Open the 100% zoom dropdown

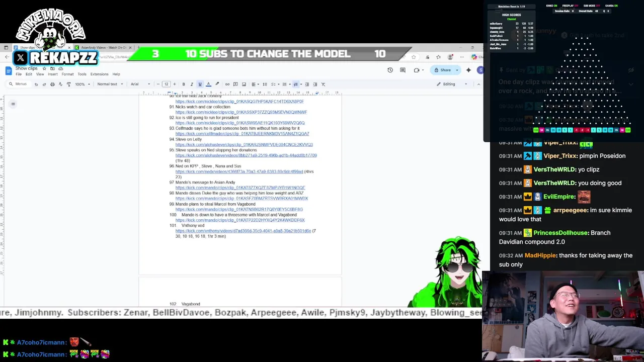coord(82,84)
